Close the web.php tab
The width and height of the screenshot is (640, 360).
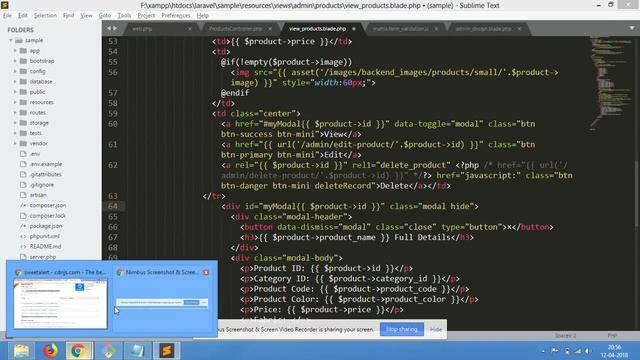coord(190,29)
